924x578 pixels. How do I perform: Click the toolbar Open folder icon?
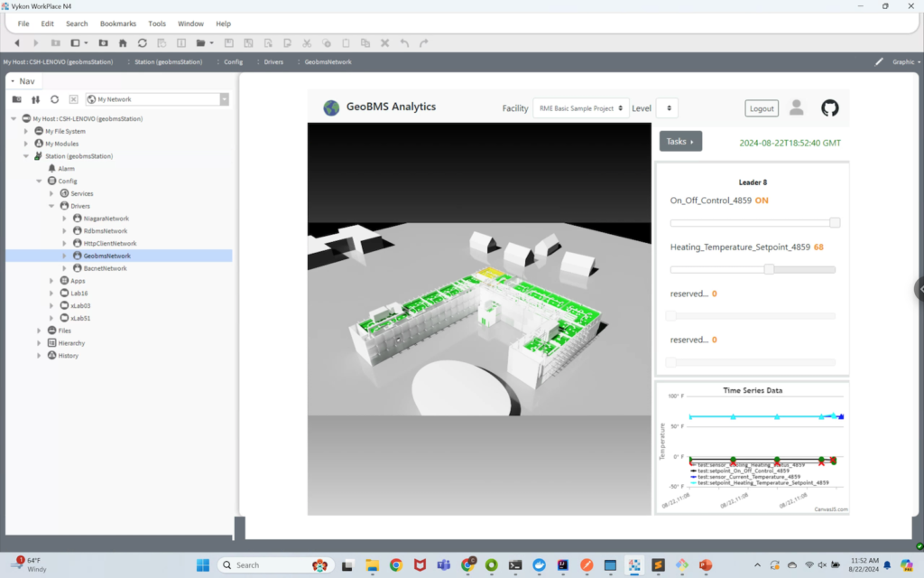(201, 43)
